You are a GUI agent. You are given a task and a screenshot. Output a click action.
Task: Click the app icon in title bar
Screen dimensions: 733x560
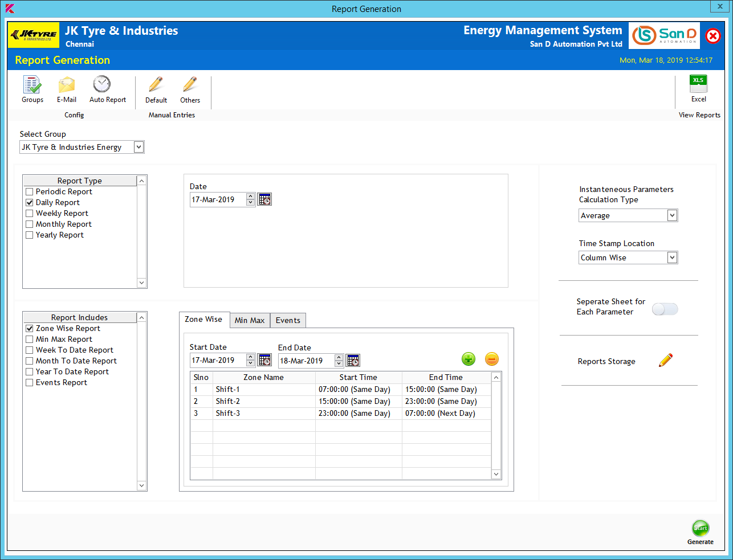[x=10, y=9]
